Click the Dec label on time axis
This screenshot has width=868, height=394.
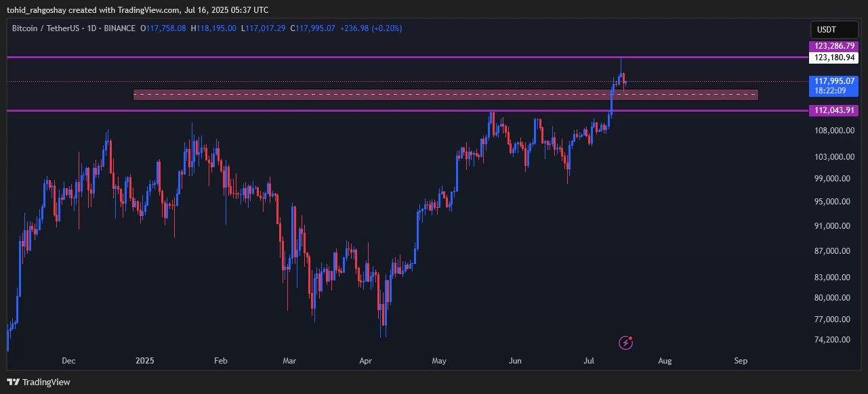point(69,361)
